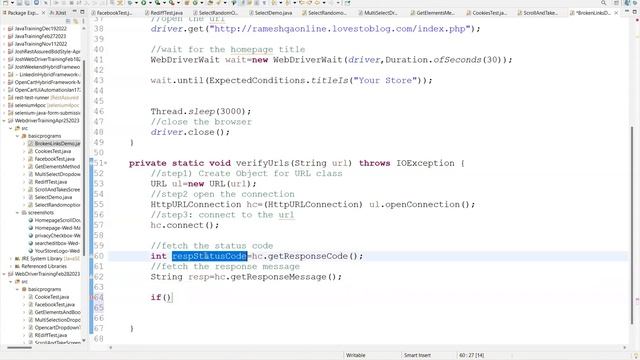Open the RediffTest.java editor tab
The image size is (640, 360).
click(164, 13)
